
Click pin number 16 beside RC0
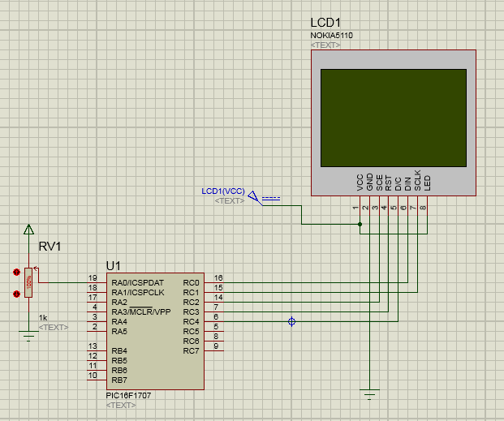218,278
